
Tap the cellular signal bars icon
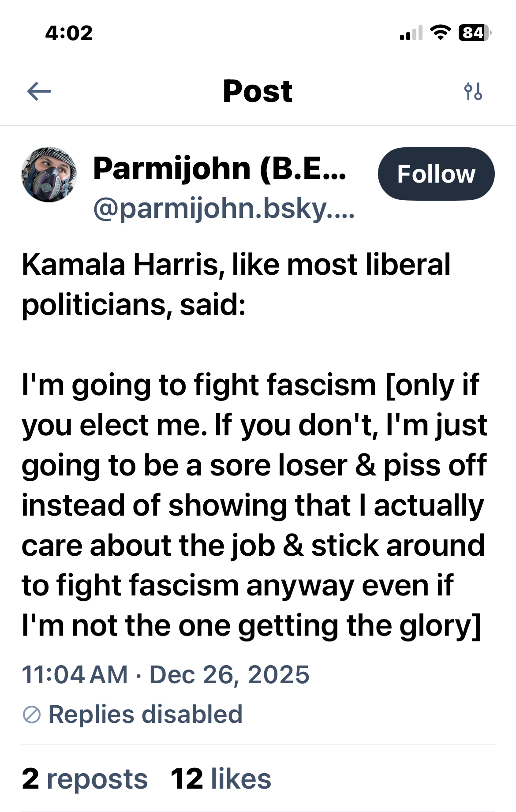click(x=411, y=33)
